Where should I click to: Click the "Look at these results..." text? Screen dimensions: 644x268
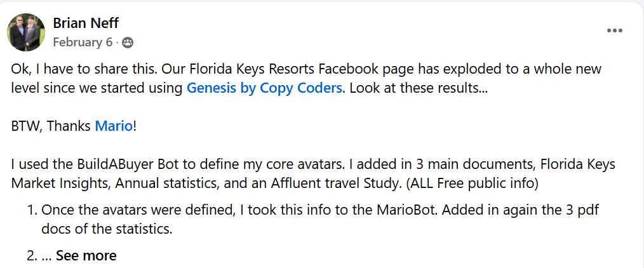click(x=418, y=88)
